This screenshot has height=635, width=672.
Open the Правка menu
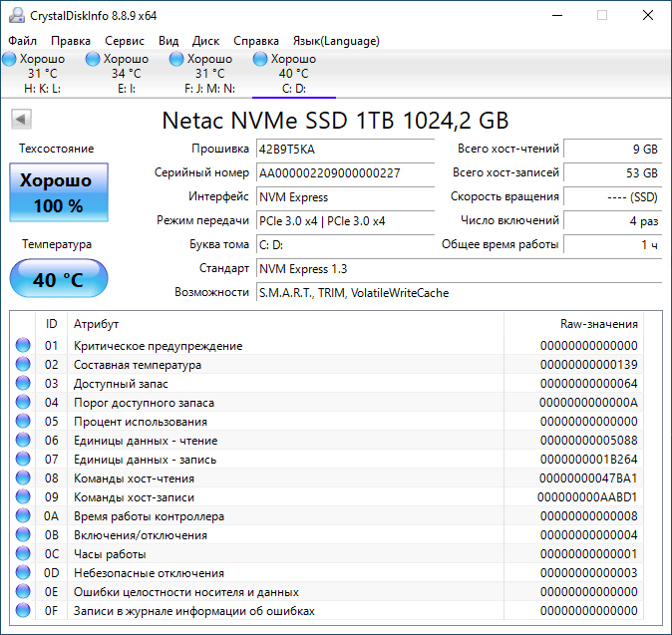coord(71,41)
